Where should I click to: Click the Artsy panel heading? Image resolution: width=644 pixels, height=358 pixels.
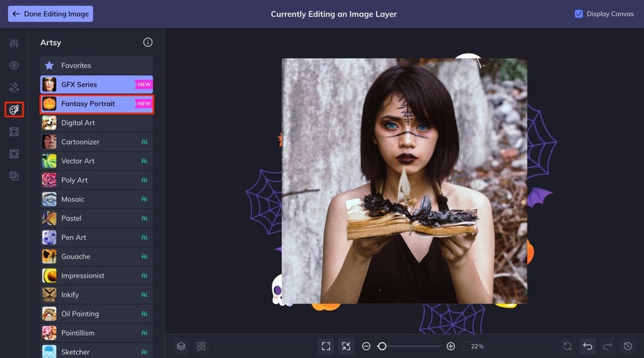50,42
